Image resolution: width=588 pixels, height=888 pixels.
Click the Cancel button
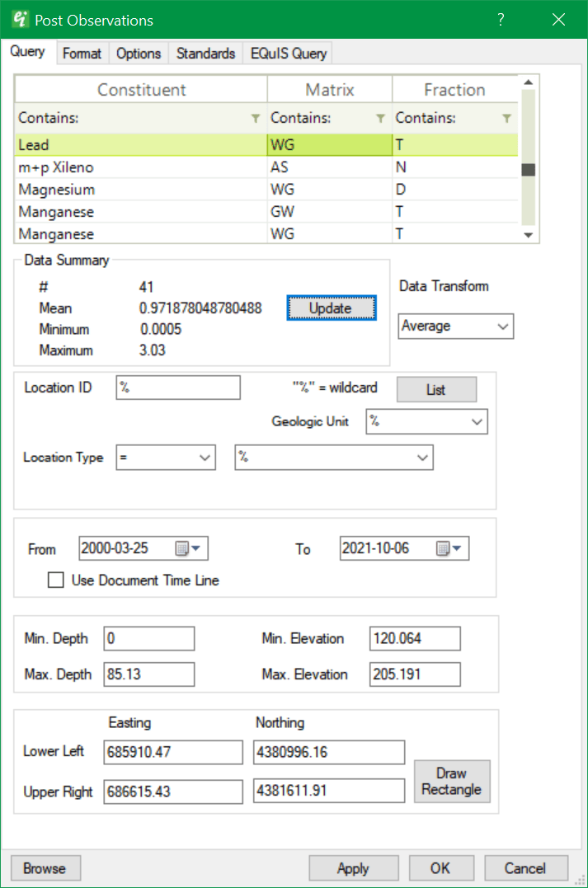525,868
